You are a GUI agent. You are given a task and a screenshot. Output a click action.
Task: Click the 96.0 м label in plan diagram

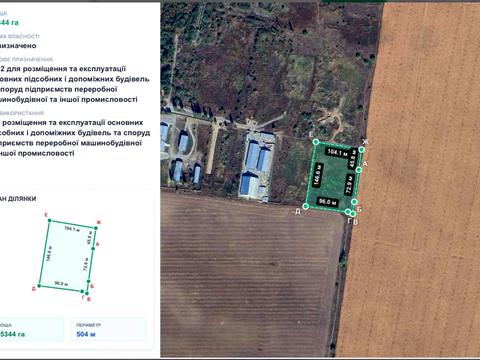tap(61, 284)
